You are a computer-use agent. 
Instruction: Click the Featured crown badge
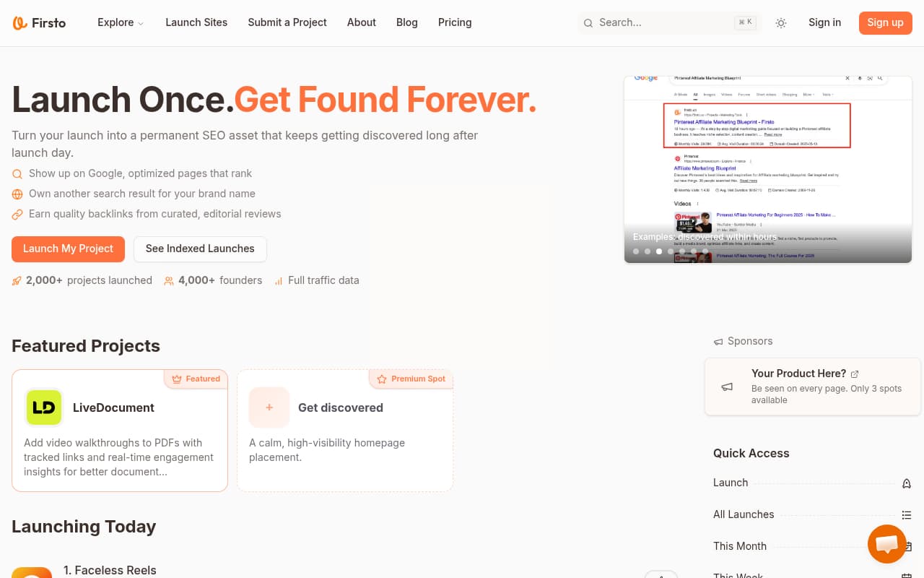[x=196, y=379]
